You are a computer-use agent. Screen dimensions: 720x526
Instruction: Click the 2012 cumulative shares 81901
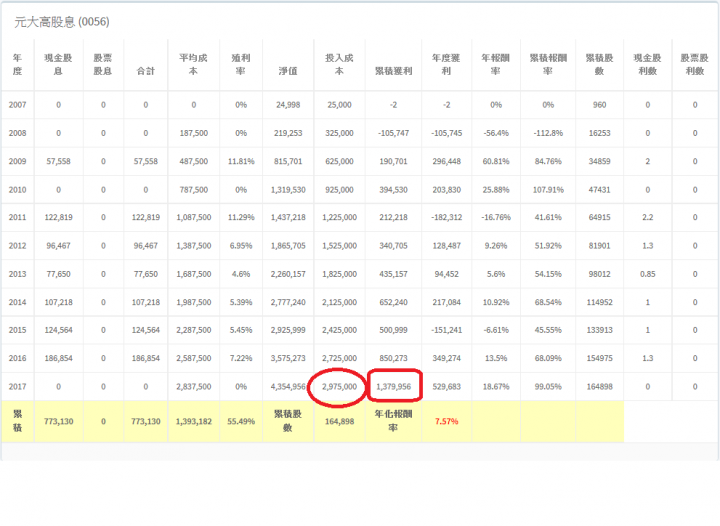tap(600, 246)
